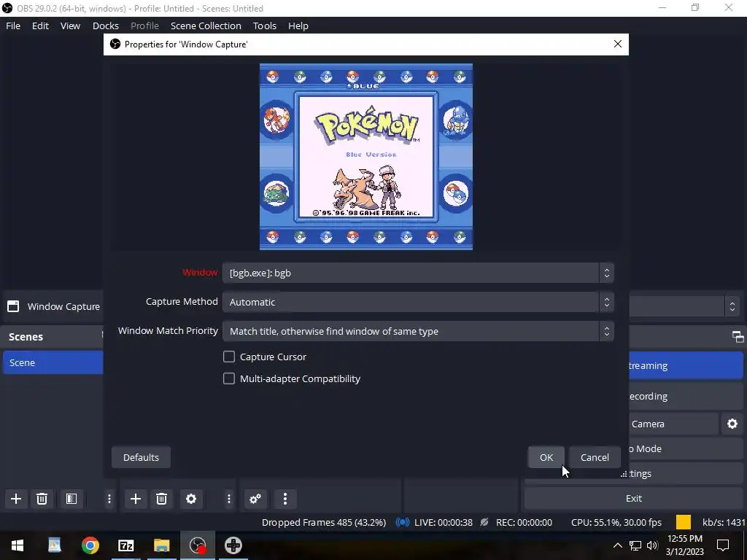Viewport: 747px width, 560px height.
Task: Click spinner arrows behind dialog at right
Action: pyautogui.click(x=732, y=306)
